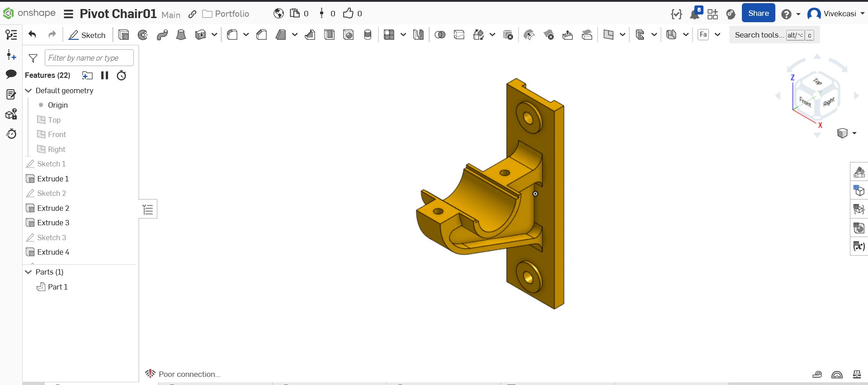The height and width of the screenshot is (385, 868).
Task: Open the comments speech bubble in left sidebar
Action: pyautogui.click(x=11, y=74)
